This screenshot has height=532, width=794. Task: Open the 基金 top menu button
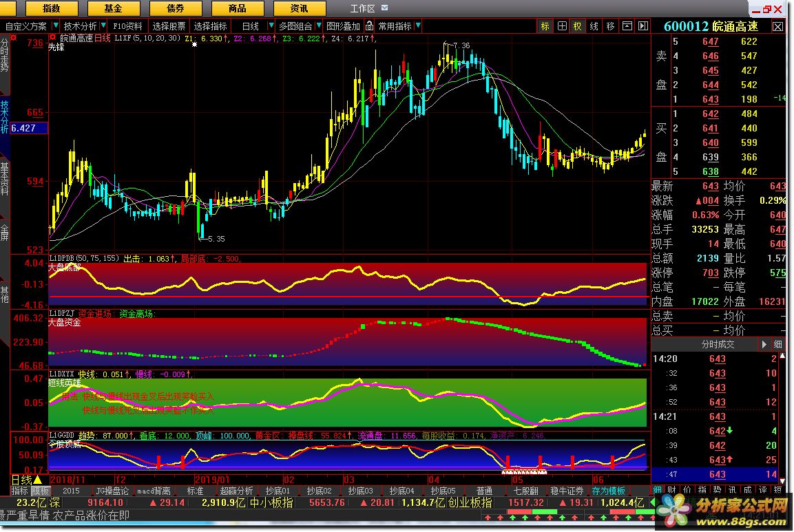pyautogui.click(x=113, y=8)
